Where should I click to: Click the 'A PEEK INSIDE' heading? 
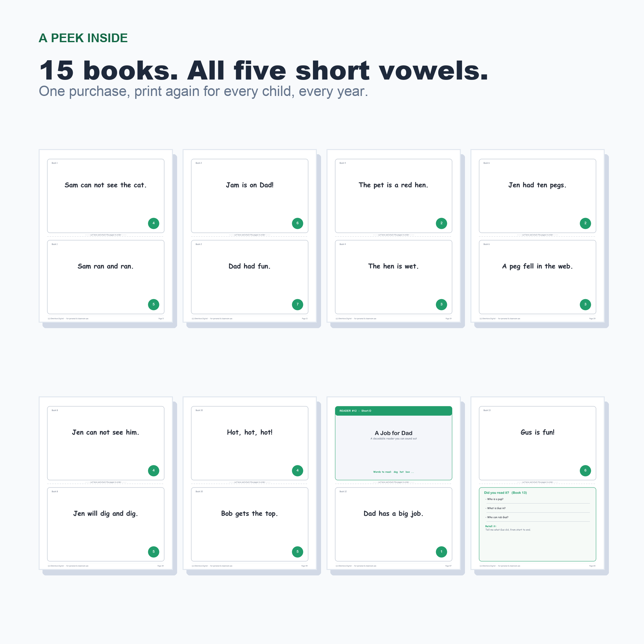pyautogui.click(x=83, y=38)
